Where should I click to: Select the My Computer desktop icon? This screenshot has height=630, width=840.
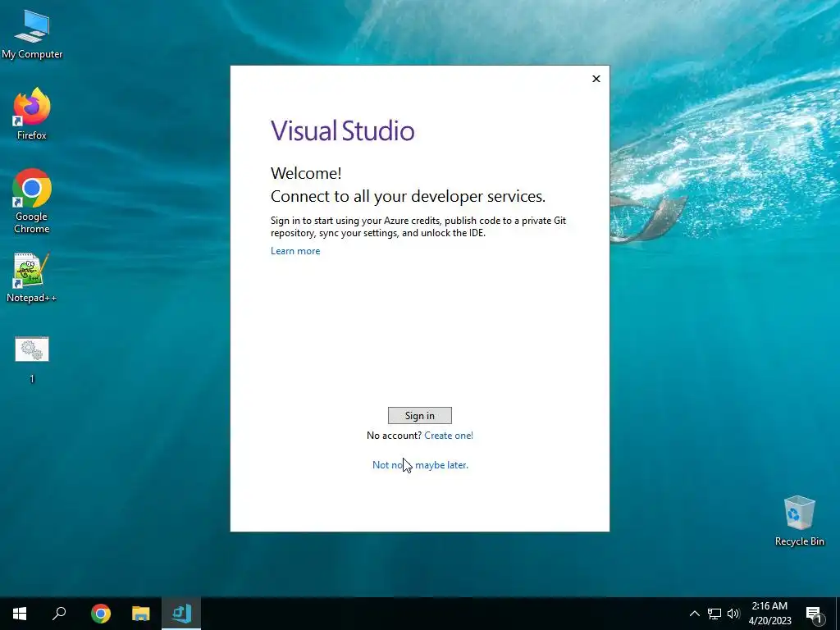(x=32, y=34)
